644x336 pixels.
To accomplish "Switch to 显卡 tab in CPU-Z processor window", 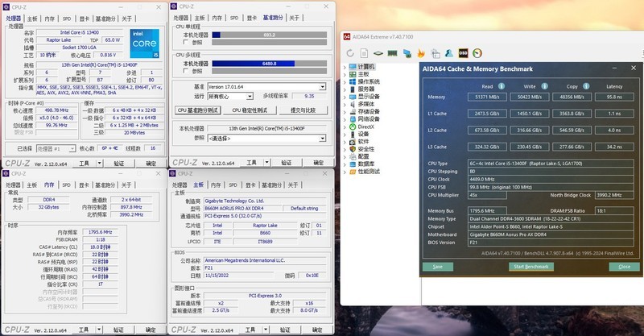I will coord(85,19).
